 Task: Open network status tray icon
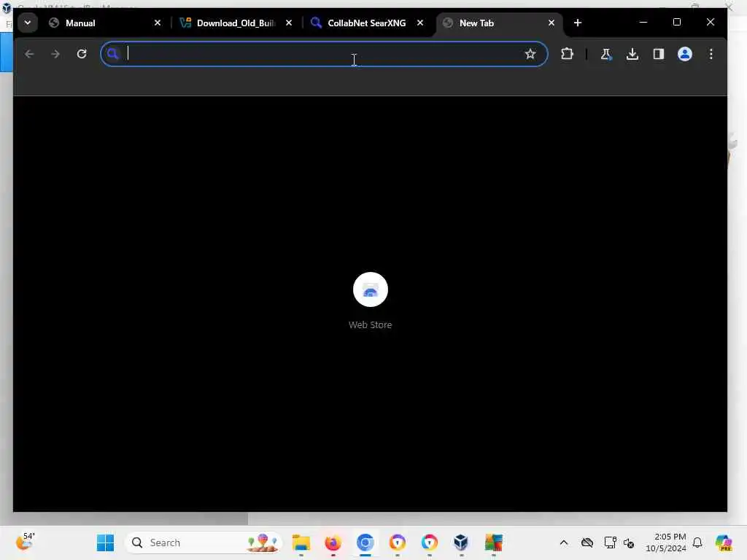tap(611, 542)
